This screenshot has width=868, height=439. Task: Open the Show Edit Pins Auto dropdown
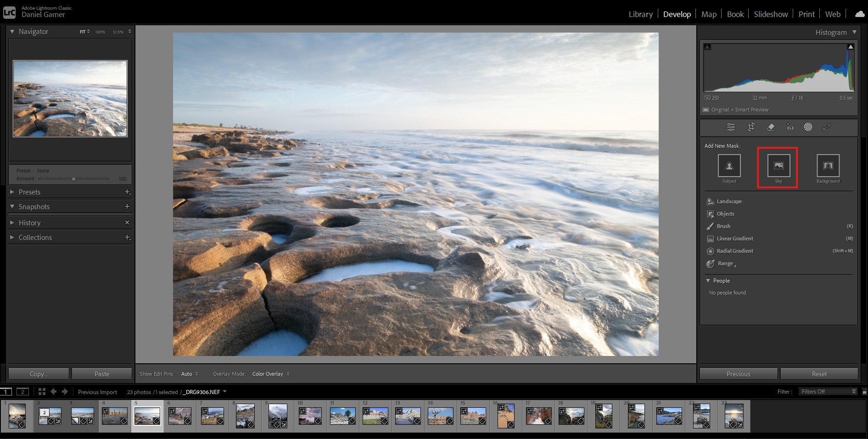click(190, 374)
